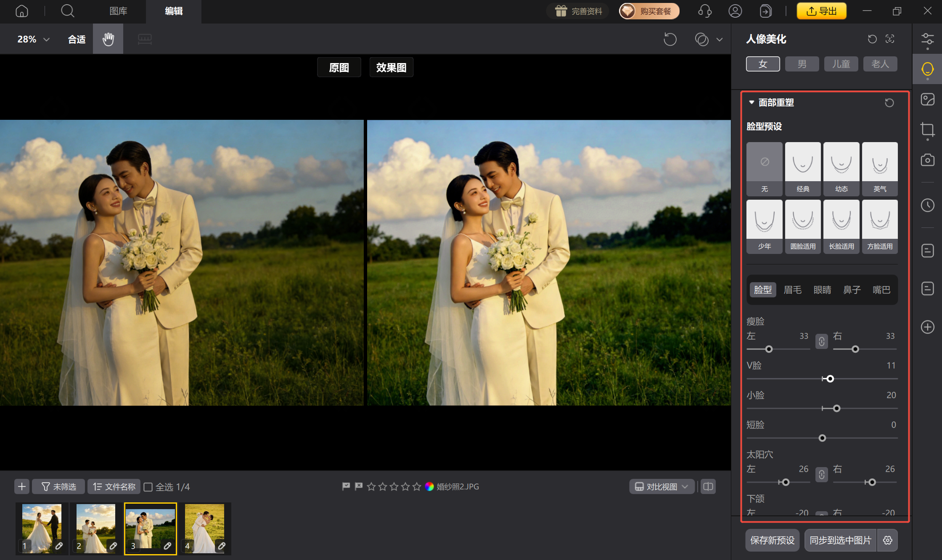Image resolution: width=942 pixels, height=560 pixels.
Task: Open the 28% zoom dropdown
Action: 34,39
